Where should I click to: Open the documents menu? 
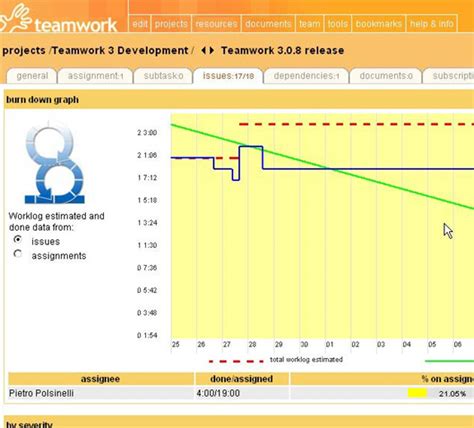[x=268, y=24]
